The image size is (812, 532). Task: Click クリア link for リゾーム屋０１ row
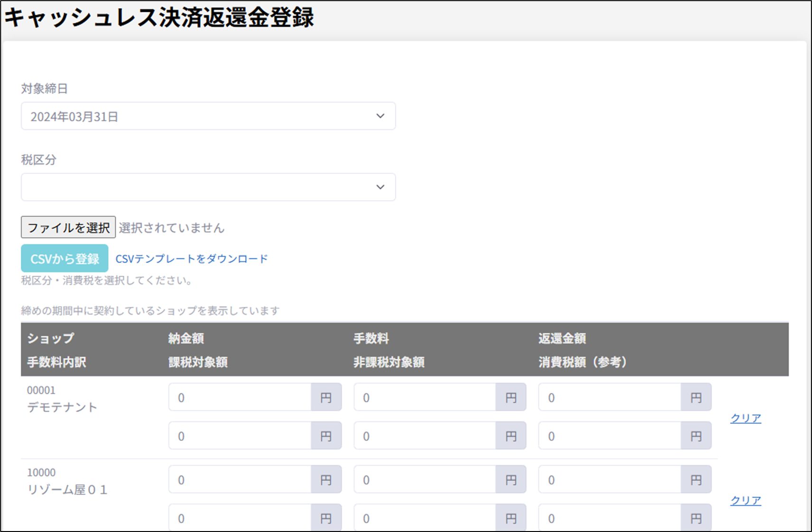click(745, 500)
